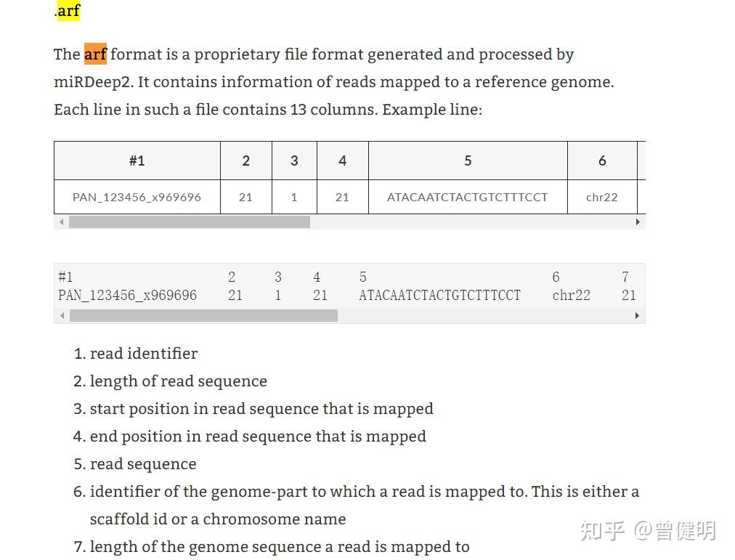The image size is (735, 560).
Task: Click left arrow of code block scrollbar
Action: [x=62, y=316]
